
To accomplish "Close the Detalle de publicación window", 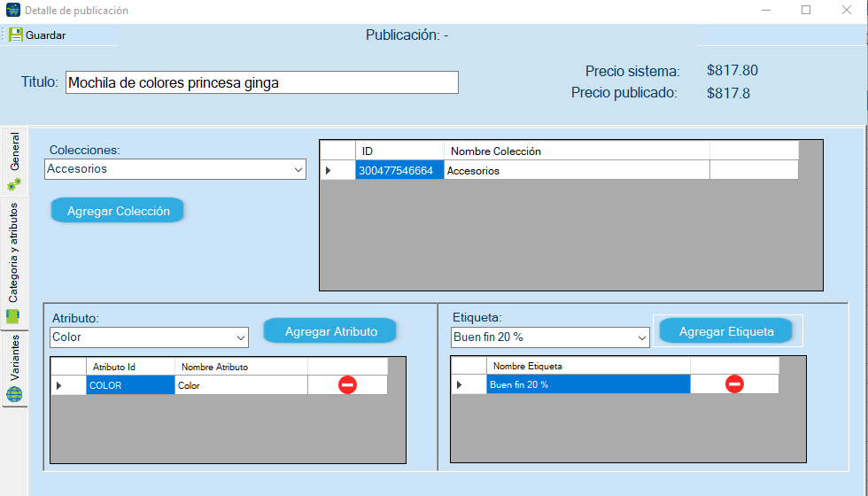I will click(847, 10).
